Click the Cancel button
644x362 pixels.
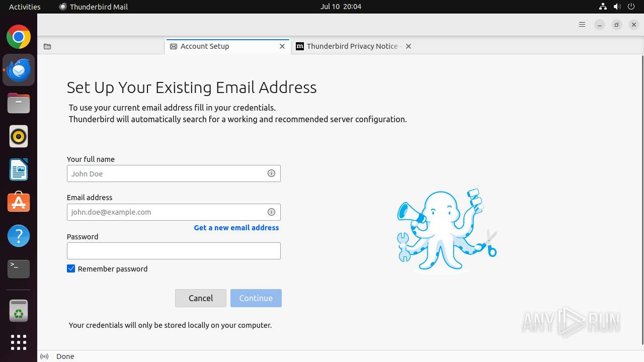201,298
